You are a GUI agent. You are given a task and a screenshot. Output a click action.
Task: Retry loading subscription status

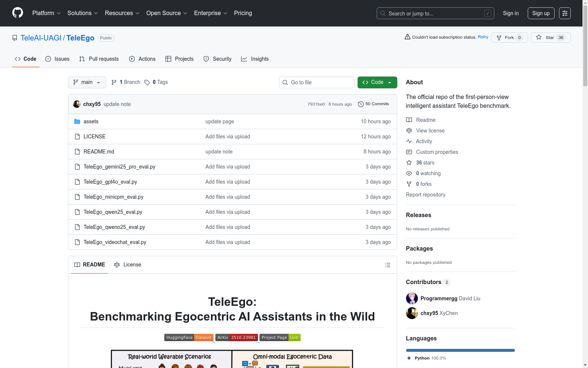click(483, 37)
